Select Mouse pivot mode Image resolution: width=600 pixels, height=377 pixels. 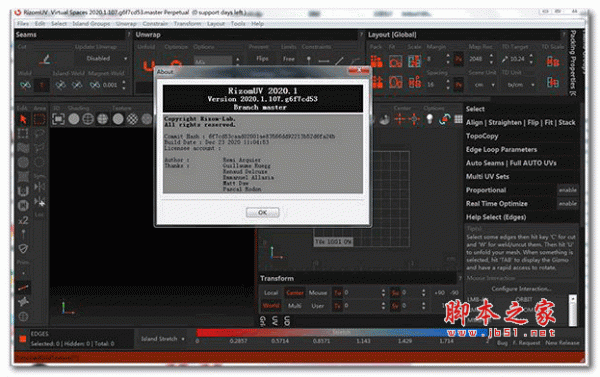(318, 293)
